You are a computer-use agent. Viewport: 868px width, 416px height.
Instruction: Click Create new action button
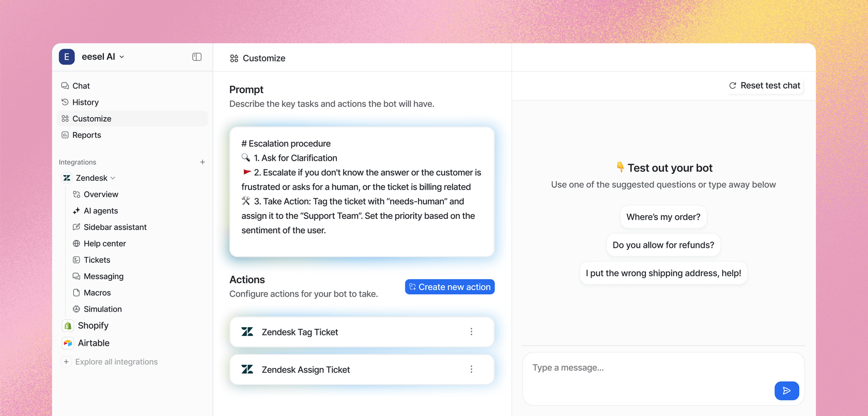[450, 287]
